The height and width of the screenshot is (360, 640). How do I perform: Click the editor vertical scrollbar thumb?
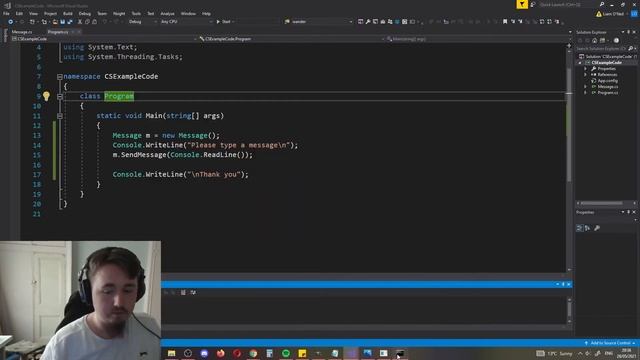click(x=569, y=124)
